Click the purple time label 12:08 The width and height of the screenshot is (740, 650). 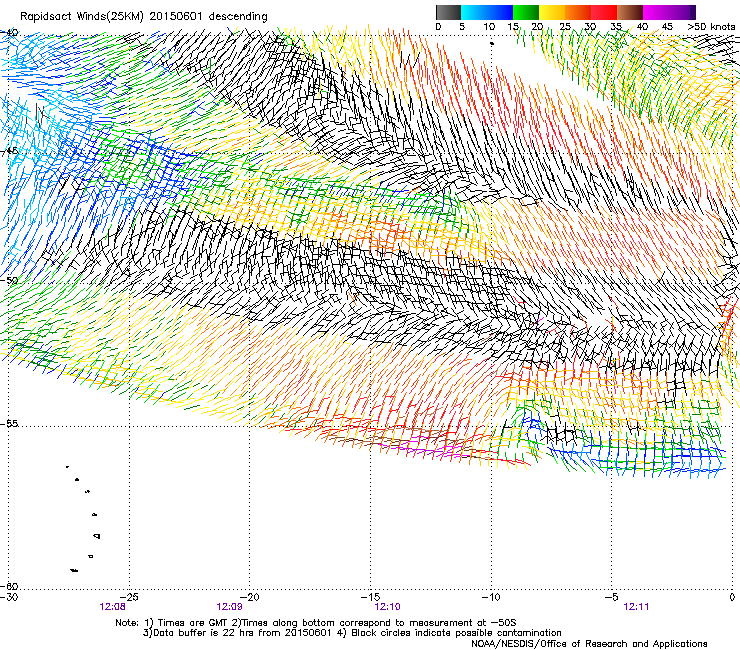[x=112, y=607]
